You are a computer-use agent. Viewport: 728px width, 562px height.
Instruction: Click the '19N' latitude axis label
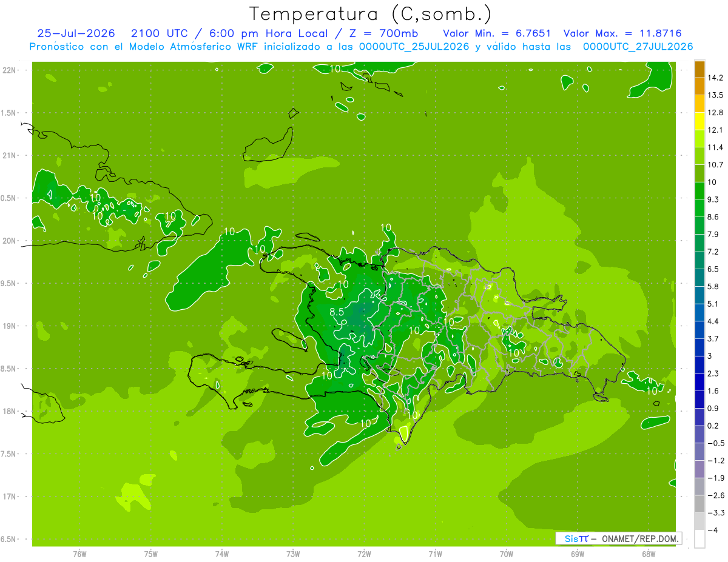[x=10, y=326]
